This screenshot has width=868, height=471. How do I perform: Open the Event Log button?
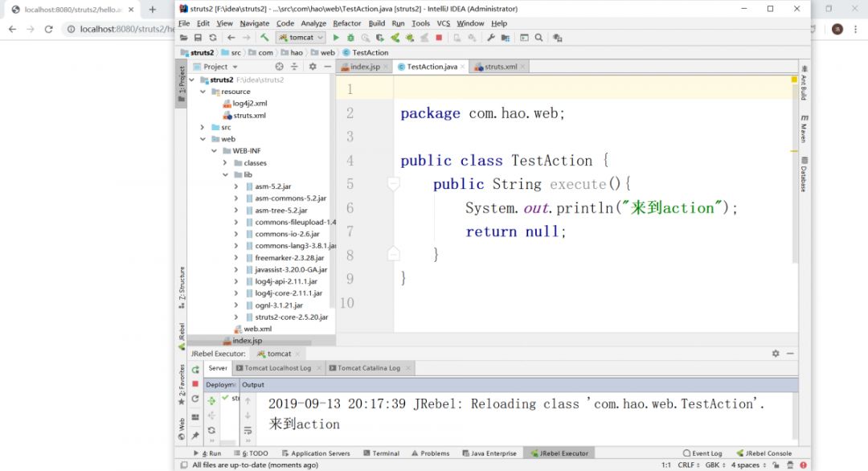702,453
